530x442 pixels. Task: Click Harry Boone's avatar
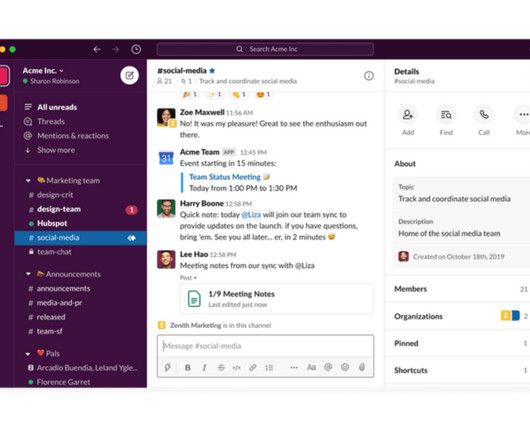pos(166,208)
